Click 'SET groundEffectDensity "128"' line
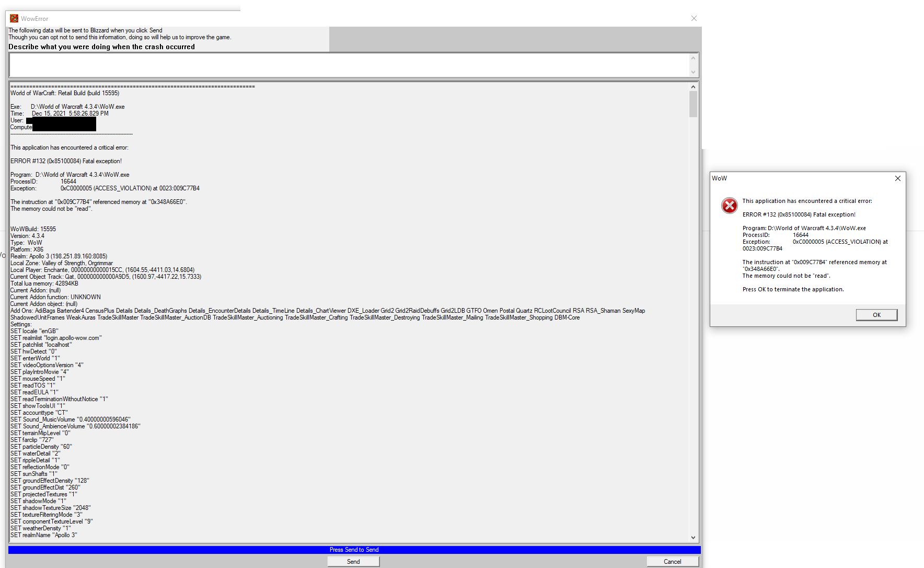The height and width of the screenshot is (568, 924). pyautogui.click(x=50, y=481)
